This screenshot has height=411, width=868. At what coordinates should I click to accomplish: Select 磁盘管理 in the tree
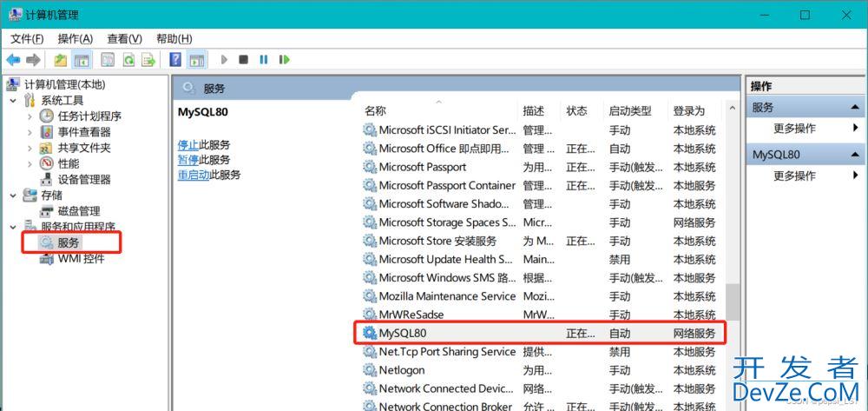pos(79,211)
